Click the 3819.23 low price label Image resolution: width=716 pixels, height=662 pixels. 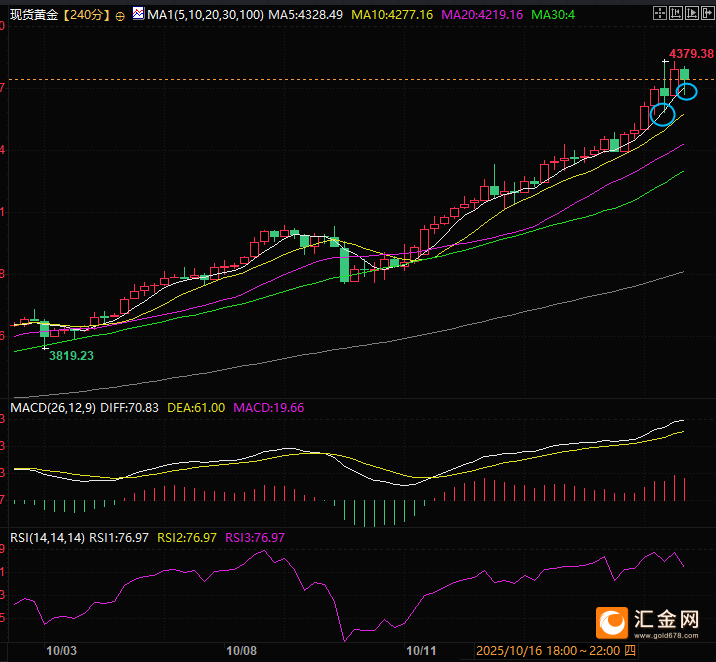pyautogui.click(x=72, y=354)
